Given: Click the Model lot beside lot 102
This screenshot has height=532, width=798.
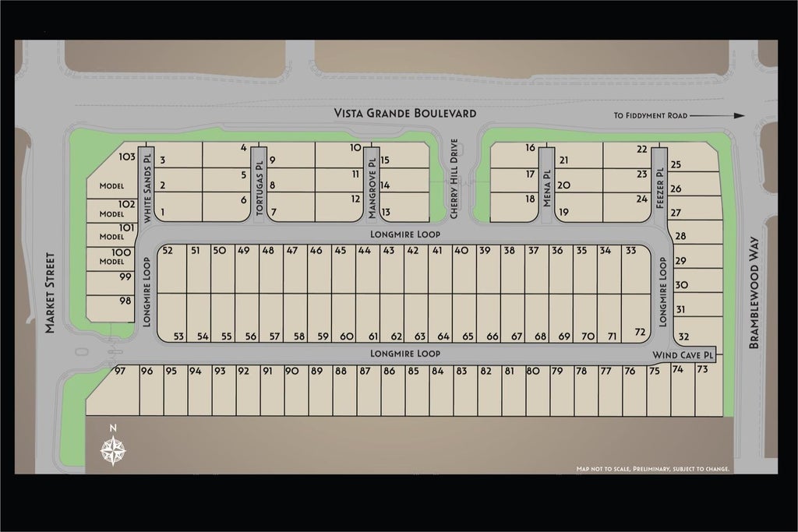Looking at the screenshot, I should coord(112,210).
